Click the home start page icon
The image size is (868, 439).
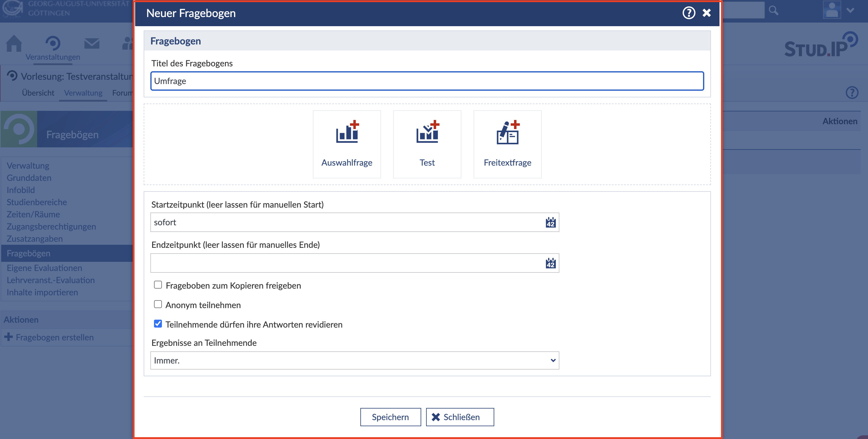point(14,44)
